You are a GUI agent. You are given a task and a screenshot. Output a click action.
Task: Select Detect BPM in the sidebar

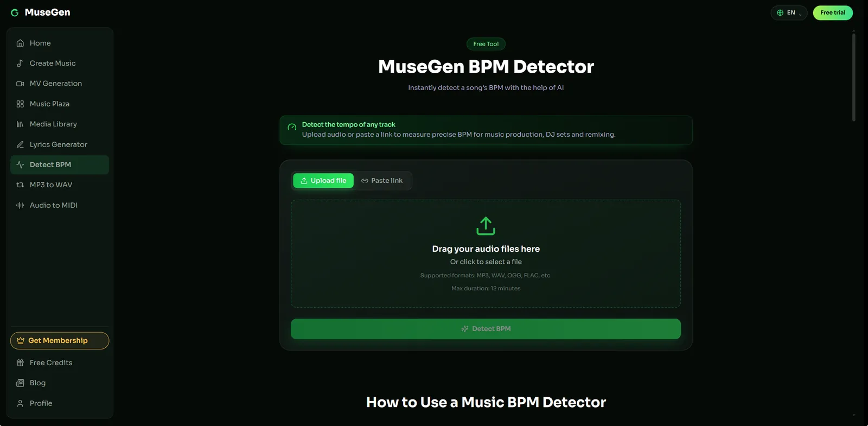(x=60, y=164)
